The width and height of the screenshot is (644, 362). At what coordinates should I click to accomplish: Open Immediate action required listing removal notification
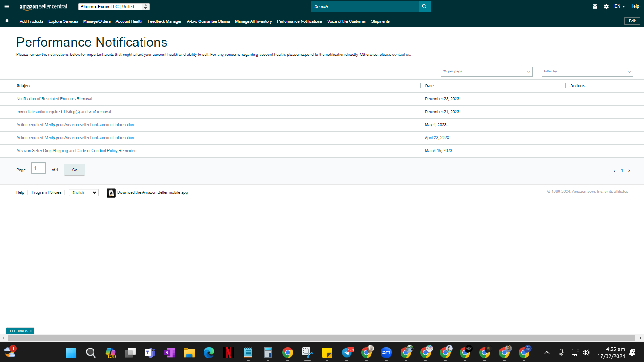64,112
